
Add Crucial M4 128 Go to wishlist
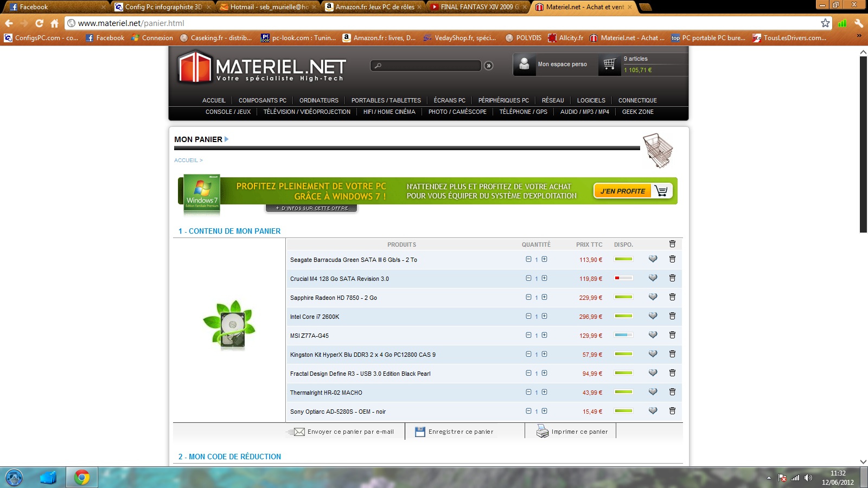tap(653, 278)
